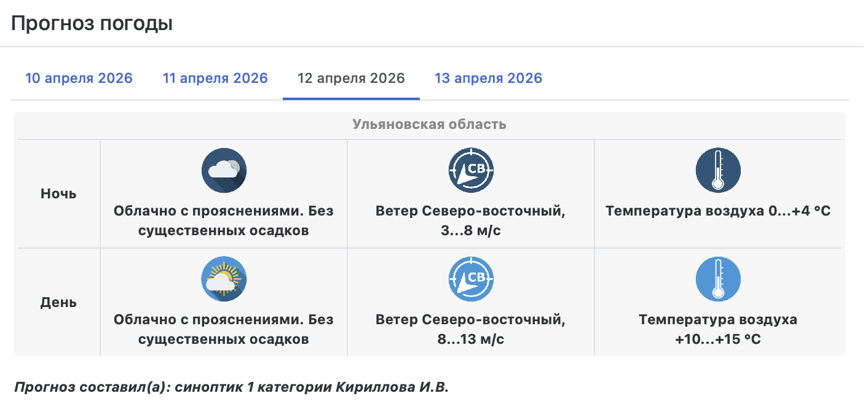
Task: Click the night wind text 3...8 м/с
Action: tap(471, 231)
